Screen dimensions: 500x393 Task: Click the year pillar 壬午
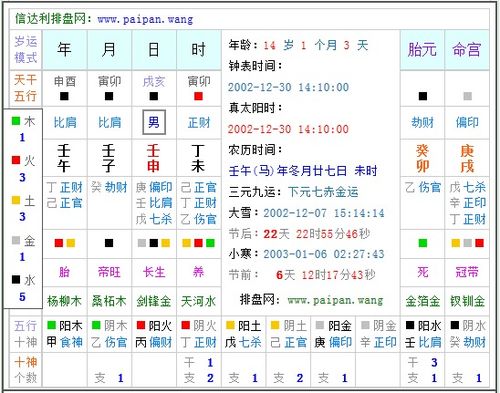click(x=64, y=158)
